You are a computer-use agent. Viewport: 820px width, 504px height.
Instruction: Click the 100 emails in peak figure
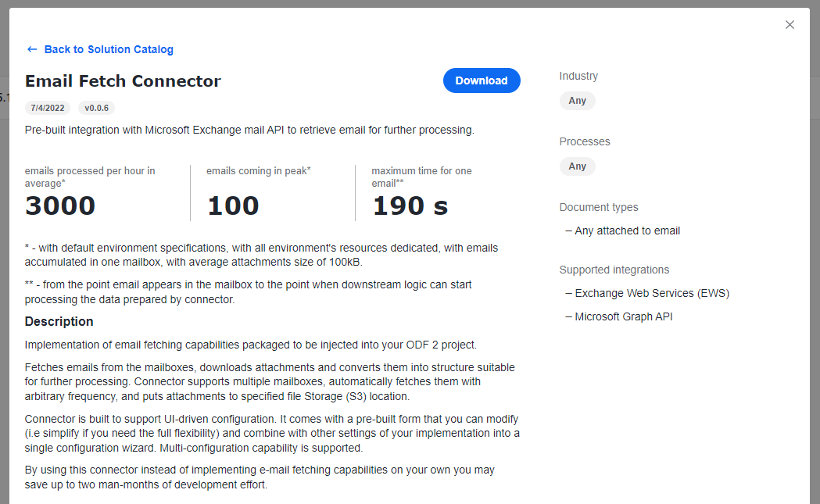point(233,206)
